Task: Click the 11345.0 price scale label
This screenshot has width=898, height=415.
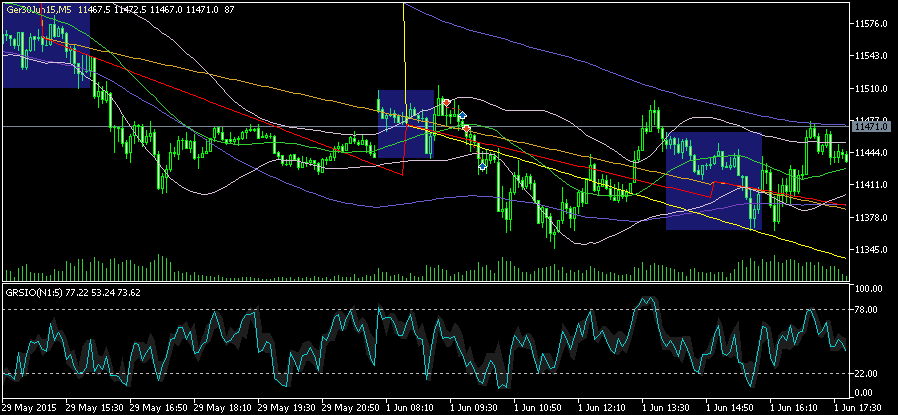Action: coord(870,250)
